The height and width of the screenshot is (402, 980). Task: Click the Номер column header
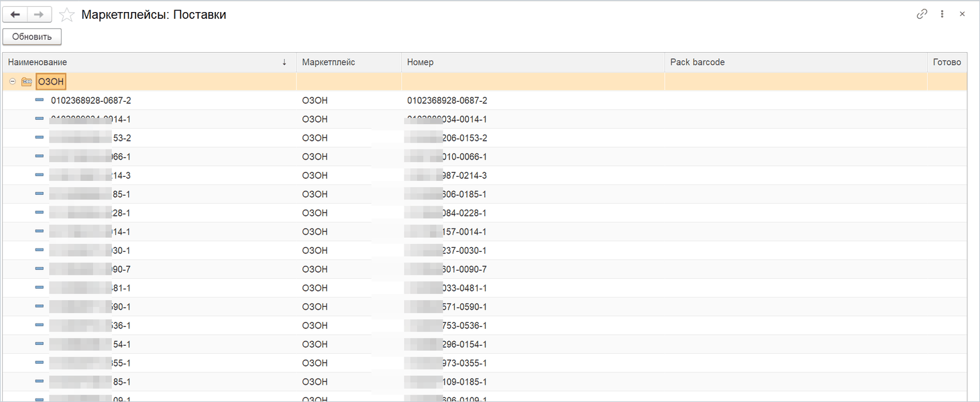(533, 62)
